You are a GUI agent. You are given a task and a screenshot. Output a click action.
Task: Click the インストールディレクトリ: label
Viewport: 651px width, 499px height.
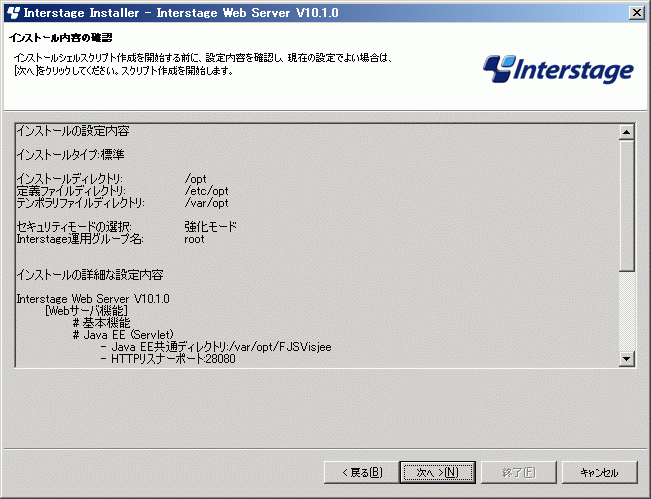pyautogui.click(x=70, y=179)
